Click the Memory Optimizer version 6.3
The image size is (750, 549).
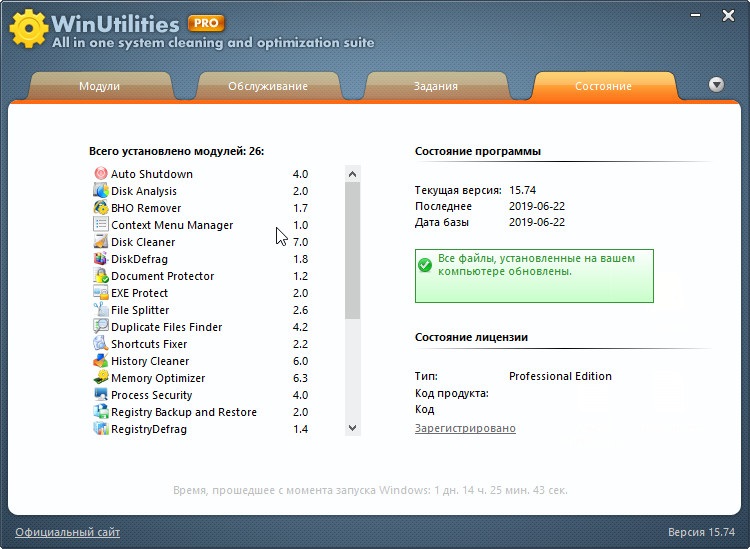point(300,378)
